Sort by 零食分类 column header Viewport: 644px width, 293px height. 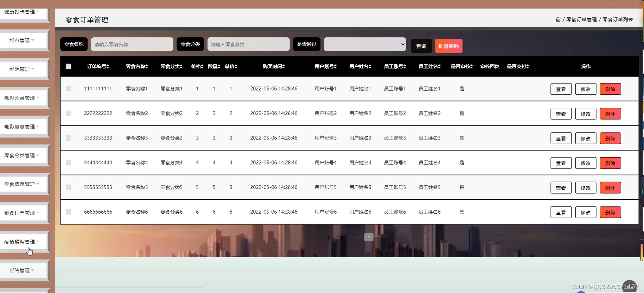click(171, 66)
